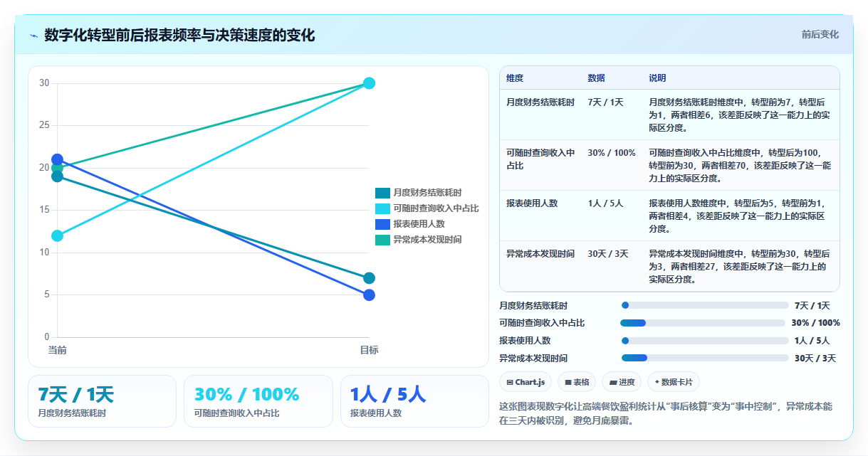Toggle 报表使用人数 legend entry

coord(409,224)
